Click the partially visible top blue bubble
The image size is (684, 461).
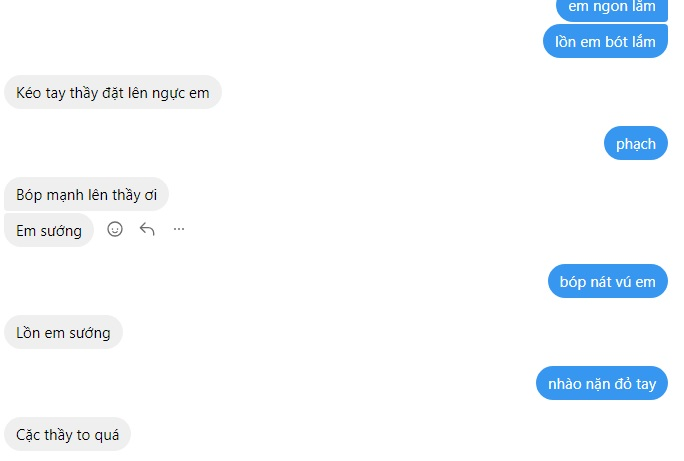[x=612, y=9]
